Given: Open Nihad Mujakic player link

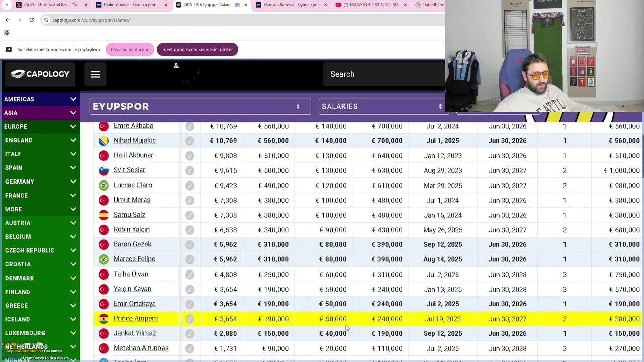Looking at the screenshot, I should pos(135,140).
